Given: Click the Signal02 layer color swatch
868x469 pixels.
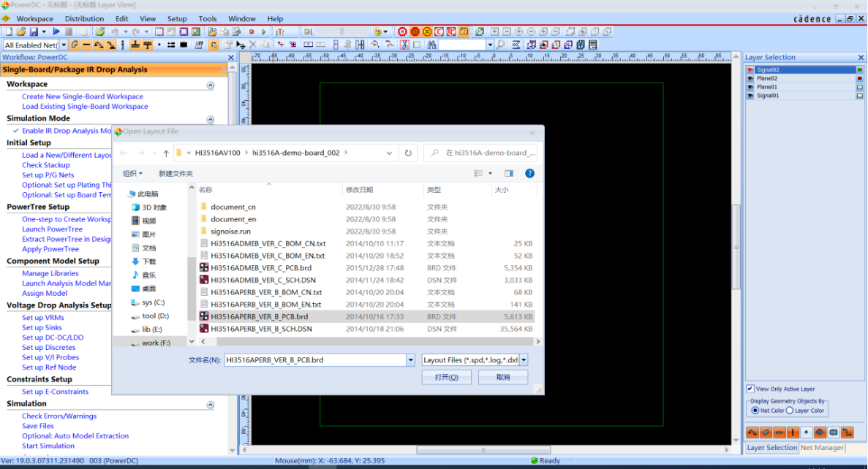Looking at the screenshot, I should click(x=860, y=69).
